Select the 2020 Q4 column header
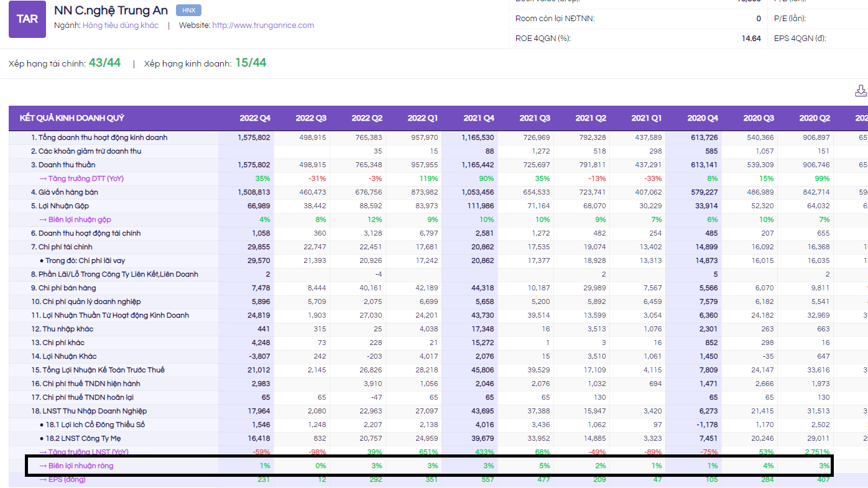The image size is (868, 488). pyautogui.click(x=703, y=118)
